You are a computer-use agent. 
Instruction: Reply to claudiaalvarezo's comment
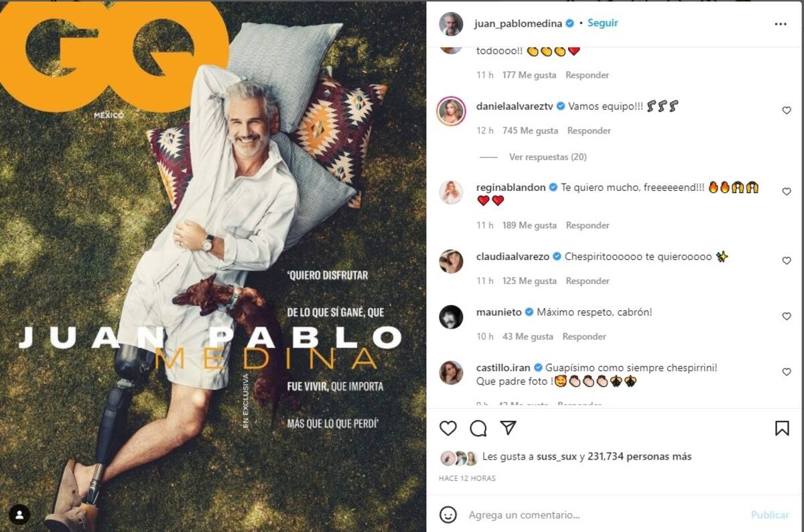[588, 281]
